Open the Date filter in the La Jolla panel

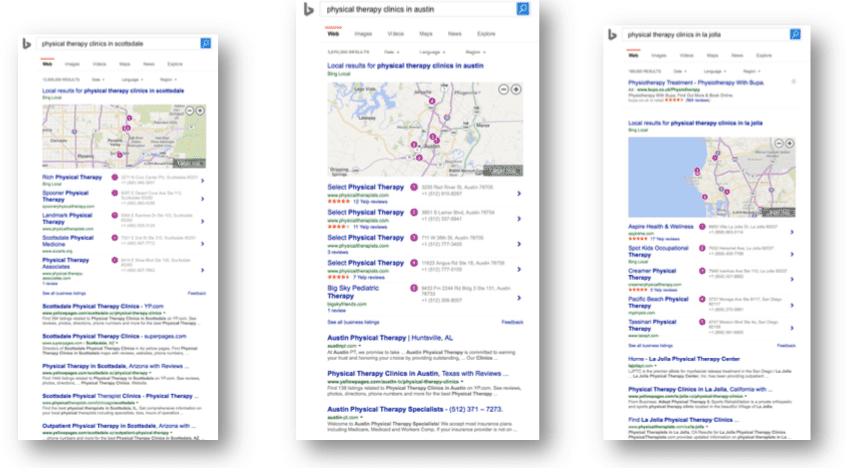tap(680, 71)
